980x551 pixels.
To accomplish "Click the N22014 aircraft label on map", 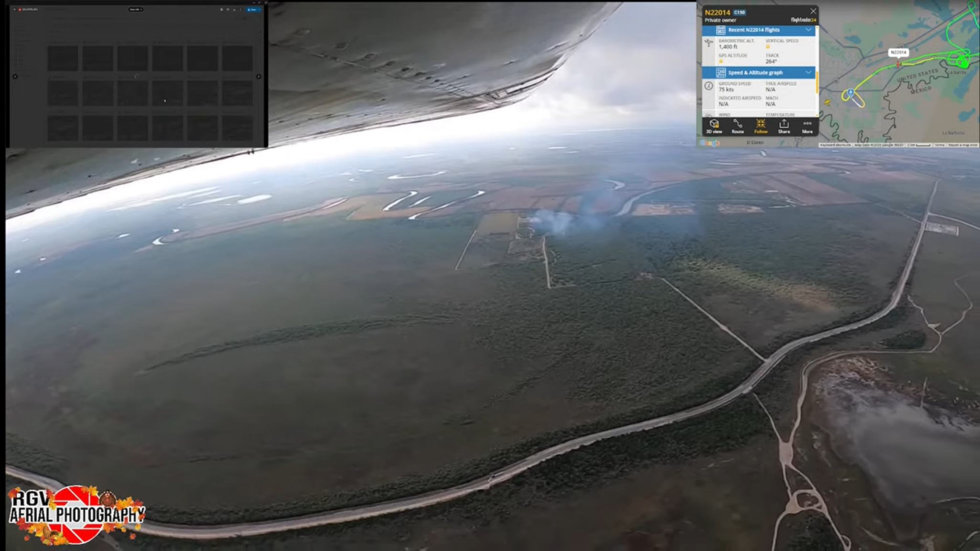I will pyautogui.click(x=898, y=52).
